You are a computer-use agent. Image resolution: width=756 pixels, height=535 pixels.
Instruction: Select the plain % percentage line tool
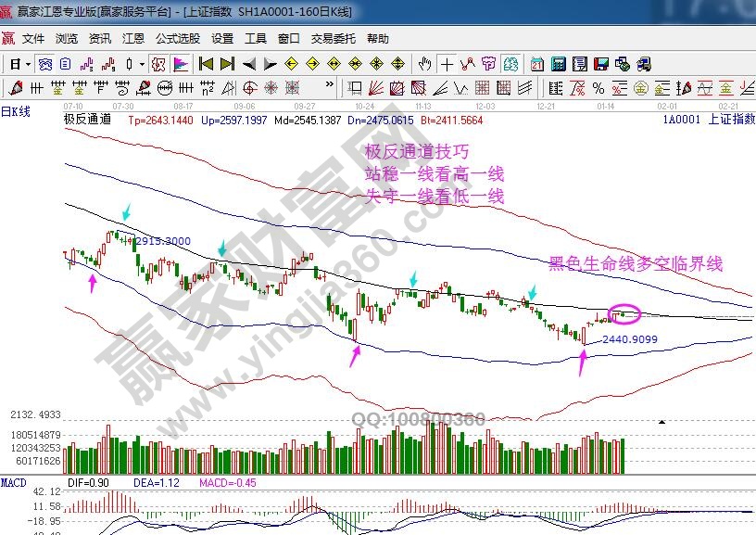click(599, 88)
